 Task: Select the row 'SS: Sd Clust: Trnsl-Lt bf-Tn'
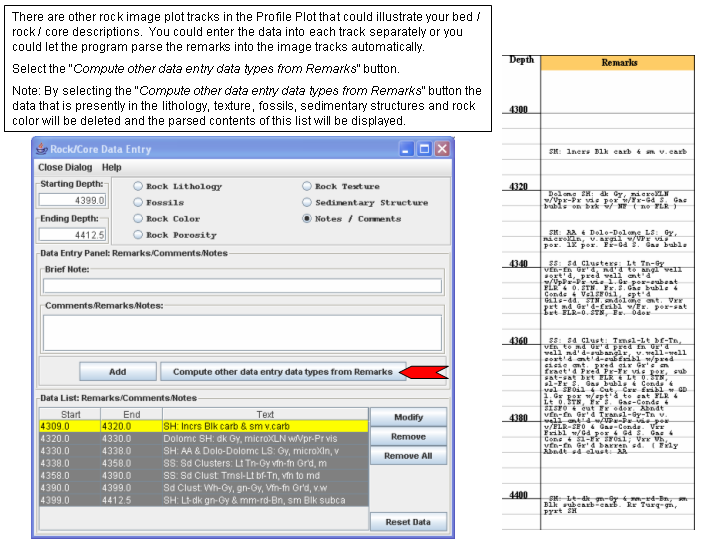tap(204, 476)
